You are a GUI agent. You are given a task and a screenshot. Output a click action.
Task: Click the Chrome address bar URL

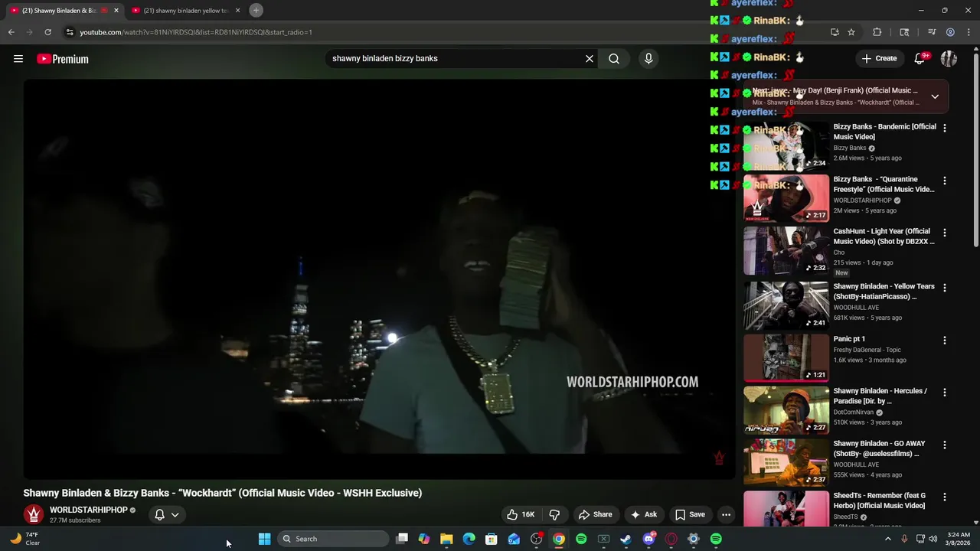pyautogui.click(x=196, y=32)
